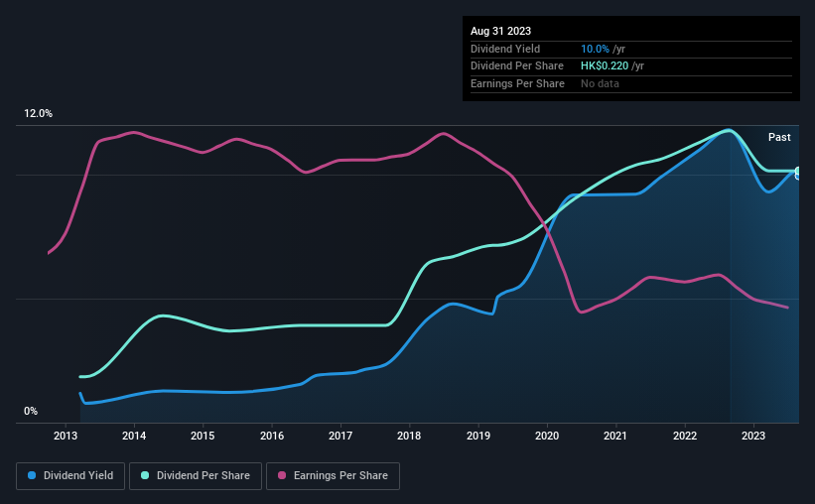This screenshot has width=815, height=504.
Task: Click the teal Dividend Per Share legend dot
Action: (x=145, y=475)
